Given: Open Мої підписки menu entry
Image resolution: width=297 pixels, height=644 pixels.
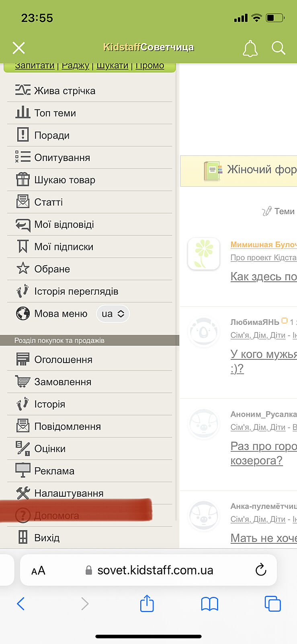Looking at the screenshot, I should coord(63,247).
